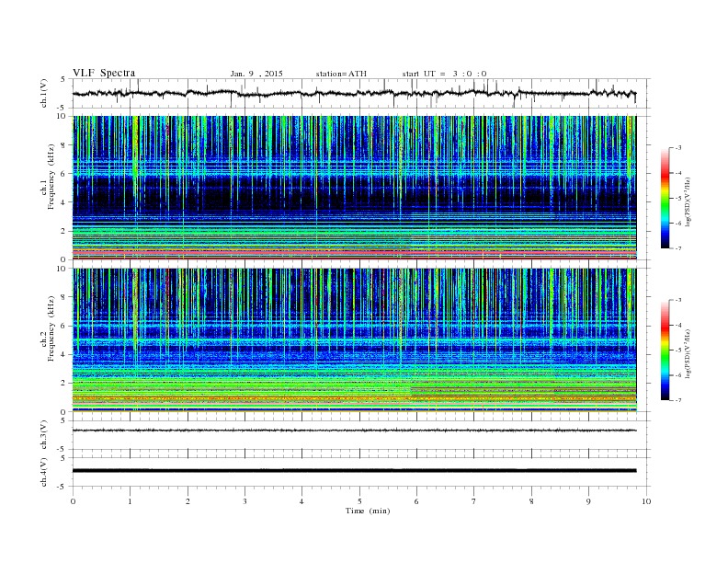Click the "10" tick on the Time axis

(646, 501)
